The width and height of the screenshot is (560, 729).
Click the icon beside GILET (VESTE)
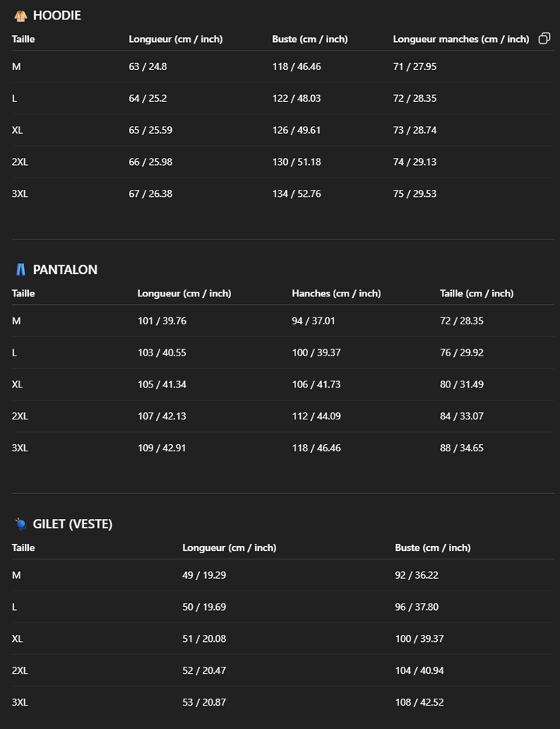[x=20, y=524]
